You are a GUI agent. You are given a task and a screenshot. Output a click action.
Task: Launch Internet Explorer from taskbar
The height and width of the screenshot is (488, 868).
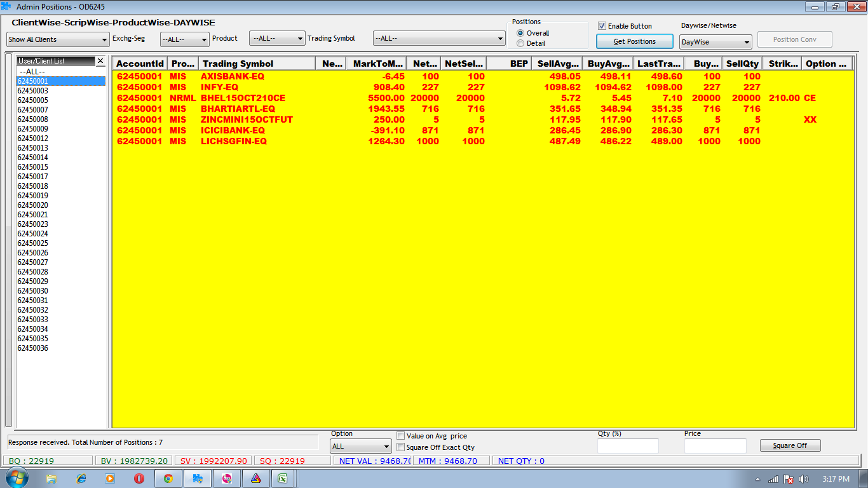tap(81, 478)
